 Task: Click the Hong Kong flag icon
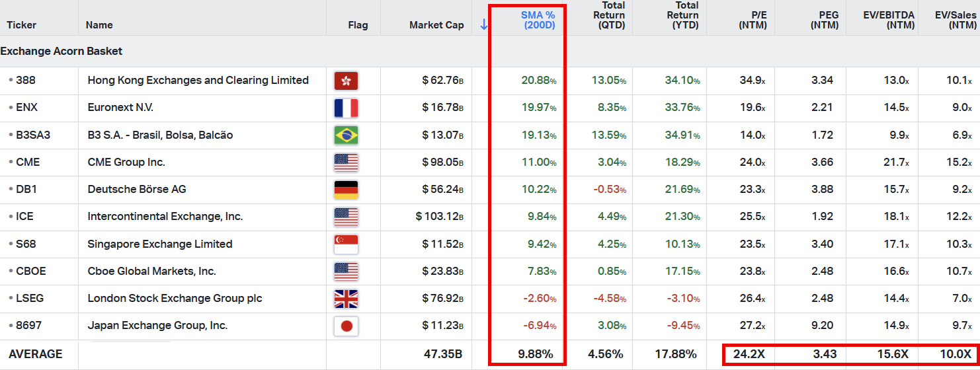tap(346, 81)
